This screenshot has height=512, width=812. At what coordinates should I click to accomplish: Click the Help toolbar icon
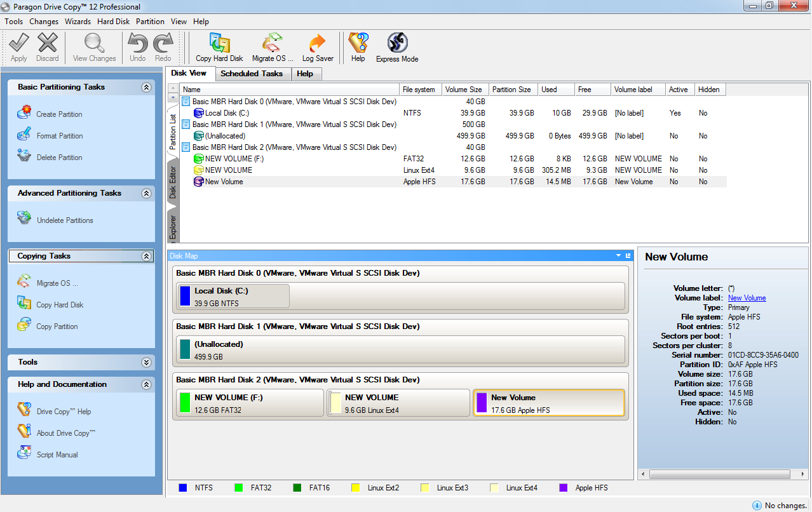[358, 48]
